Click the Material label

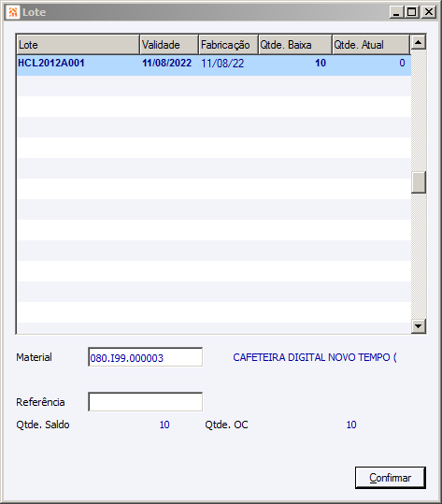(x=34, y=357)
